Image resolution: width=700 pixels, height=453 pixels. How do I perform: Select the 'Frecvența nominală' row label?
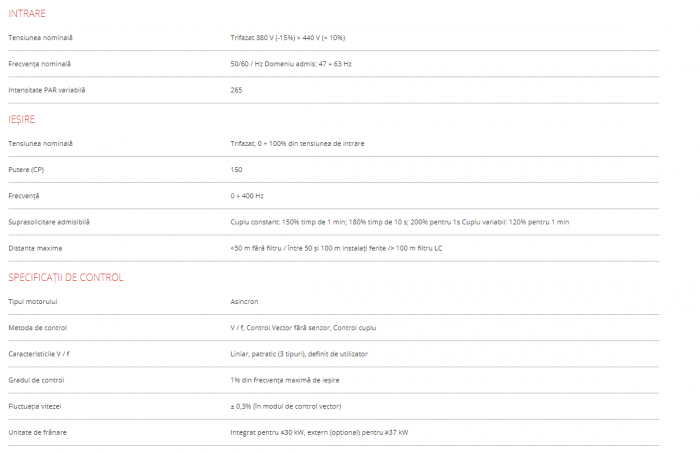click(x=40, y=63)
